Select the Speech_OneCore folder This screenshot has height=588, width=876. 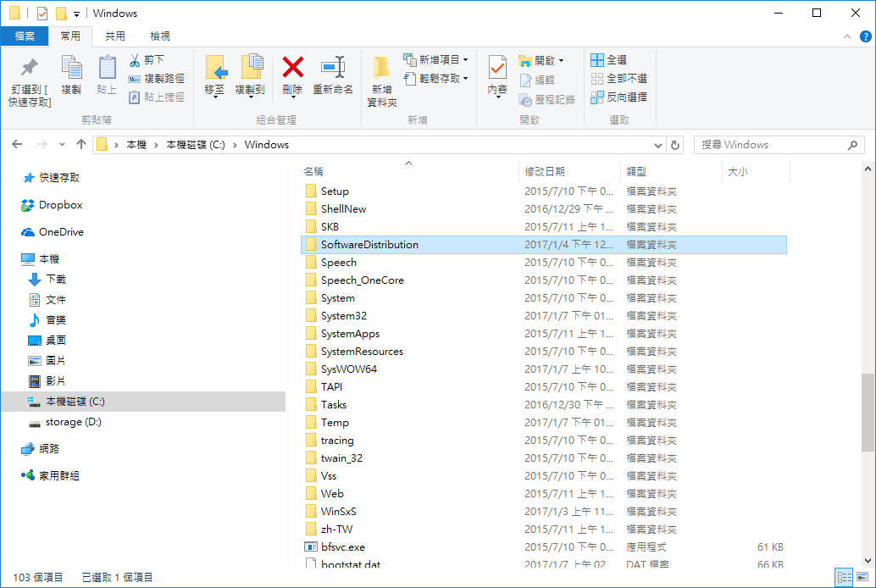coord(544,280)
